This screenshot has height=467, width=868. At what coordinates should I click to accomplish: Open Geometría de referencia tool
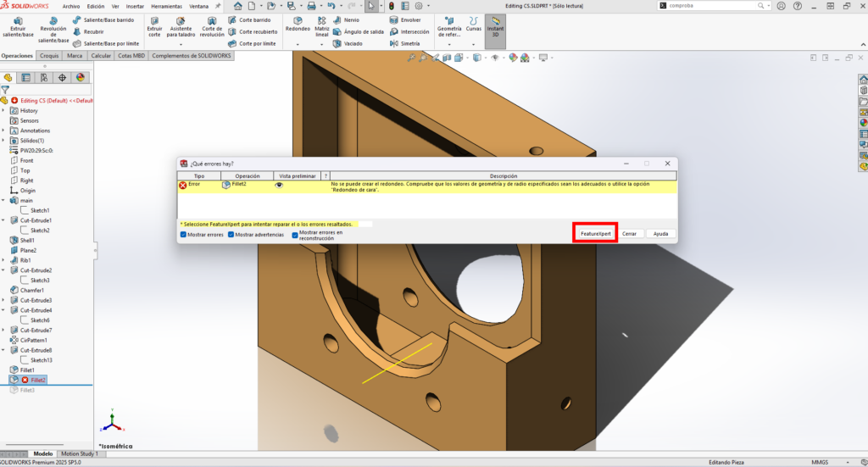tap(449, 27)
